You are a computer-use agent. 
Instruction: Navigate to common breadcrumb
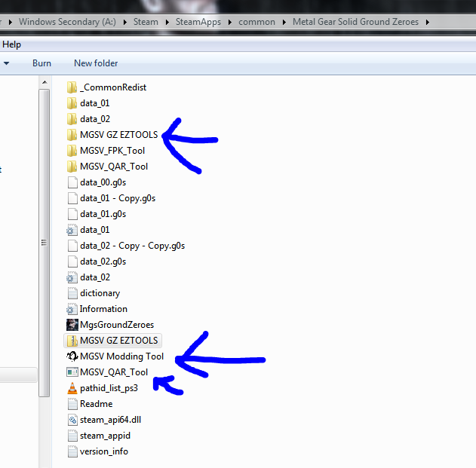pos(256,22)
